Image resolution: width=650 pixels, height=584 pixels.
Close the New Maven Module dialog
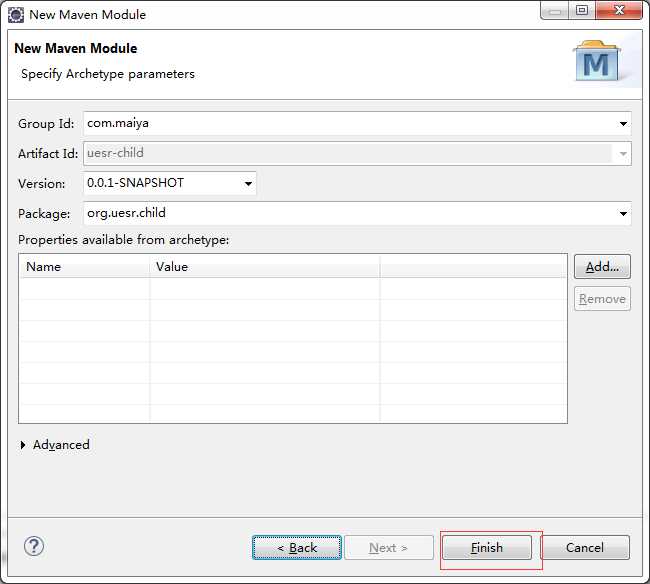(x=619, y=10)
